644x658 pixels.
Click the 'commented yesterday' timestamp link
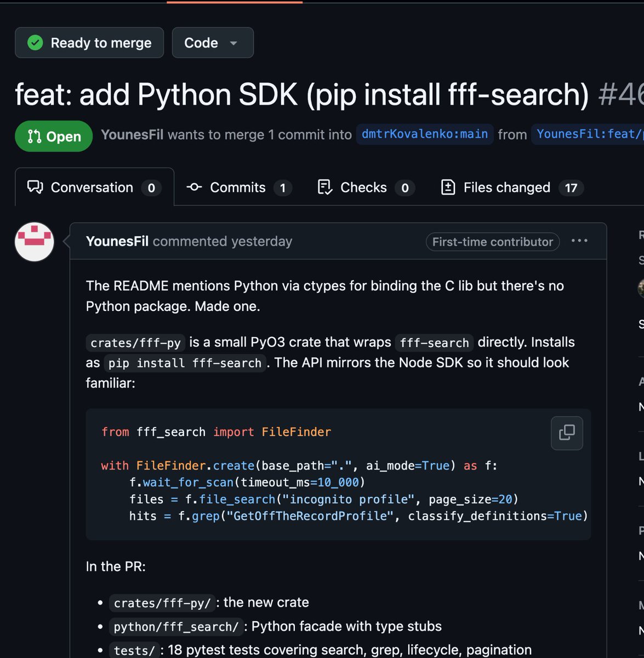point(223,241)
